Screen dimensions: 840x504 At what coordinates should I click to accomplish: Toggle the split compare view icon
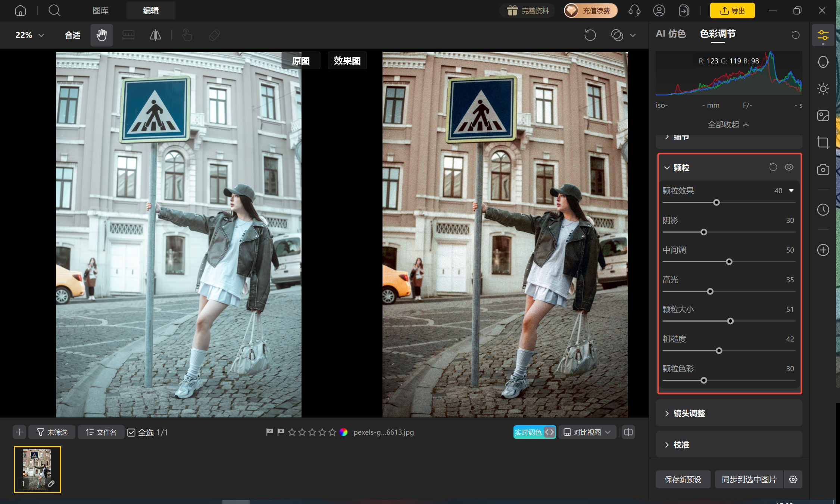click(x=628, y=432)
